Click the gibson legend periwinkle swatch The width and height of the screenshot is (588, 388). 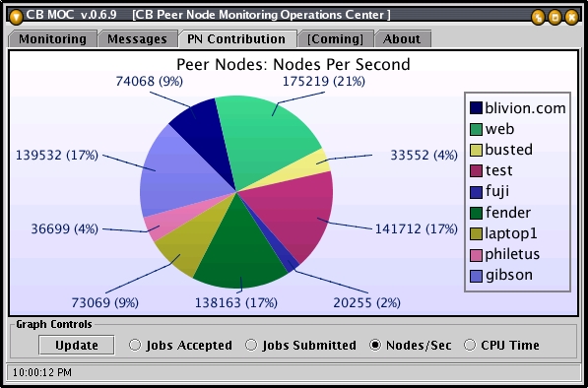pyautogui.click(x=476, y=276)
